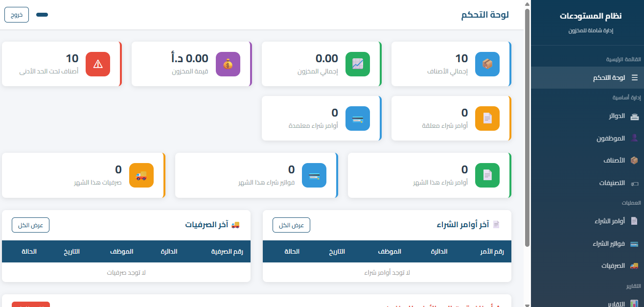Click the 0.00 د.أ stock value
644x307 pixels.
[x=189, y=59]
